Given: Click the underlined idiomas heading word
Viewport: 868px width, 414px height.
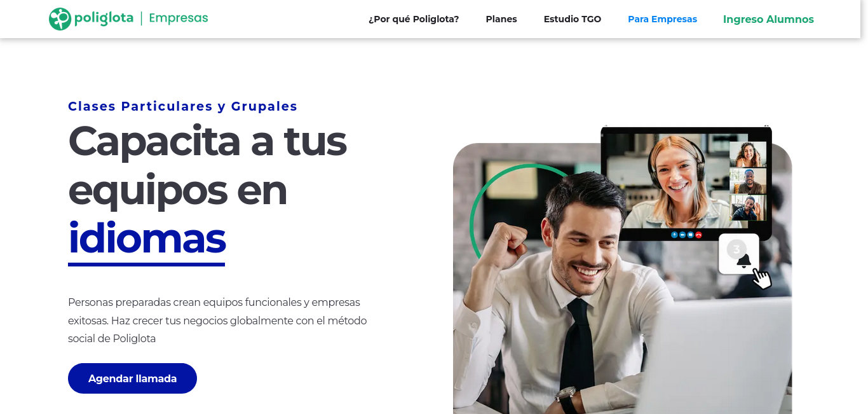Looking at the screenshot, I should (147, 239).
